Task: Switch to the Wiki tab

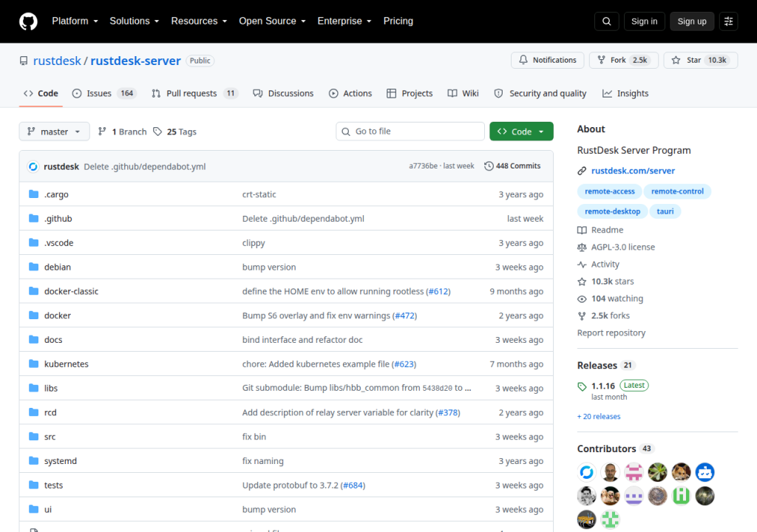Action: pos(463,93)
